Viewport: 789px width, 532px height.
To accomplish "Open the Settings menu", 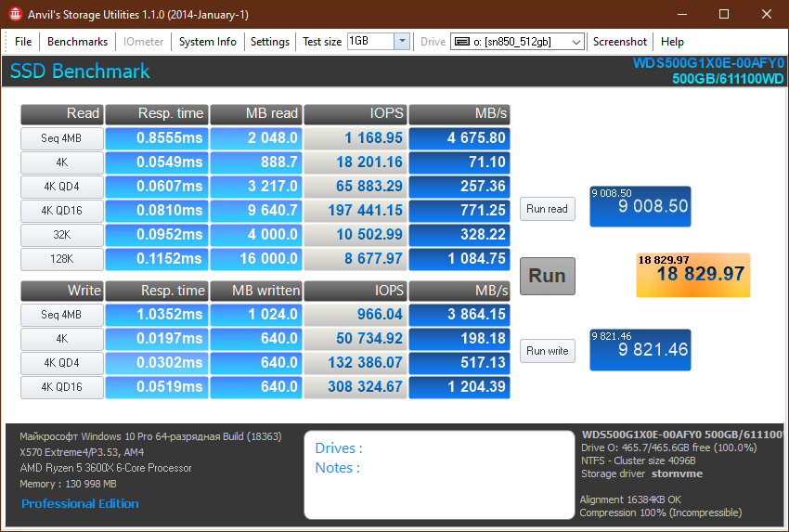I will click(270, 42).
